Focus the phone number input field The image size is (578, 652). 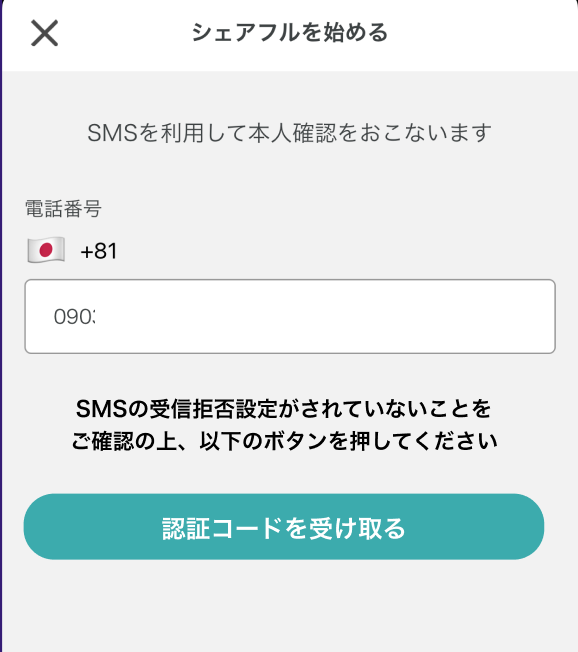pos(290,316)
